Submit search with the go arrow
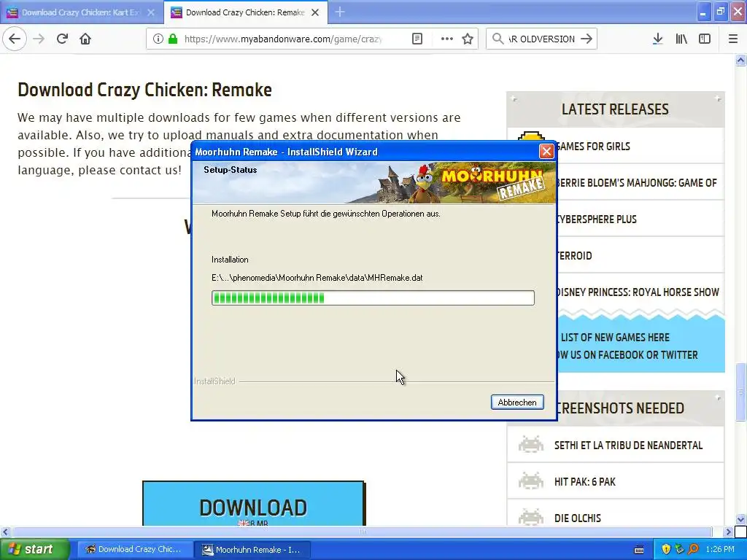The width and height of the screenshot is (747, 560). point(587,39)
